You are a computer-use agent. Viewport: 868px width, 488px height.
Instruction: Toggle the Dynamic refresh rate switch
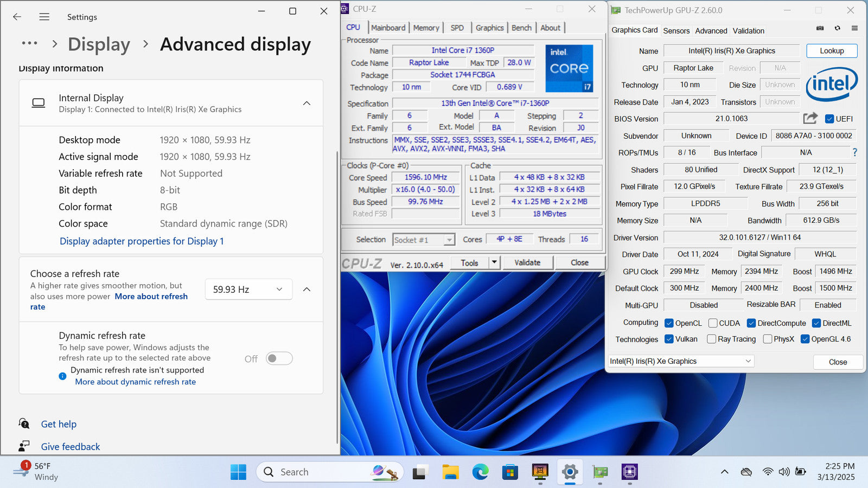(279, 358)
